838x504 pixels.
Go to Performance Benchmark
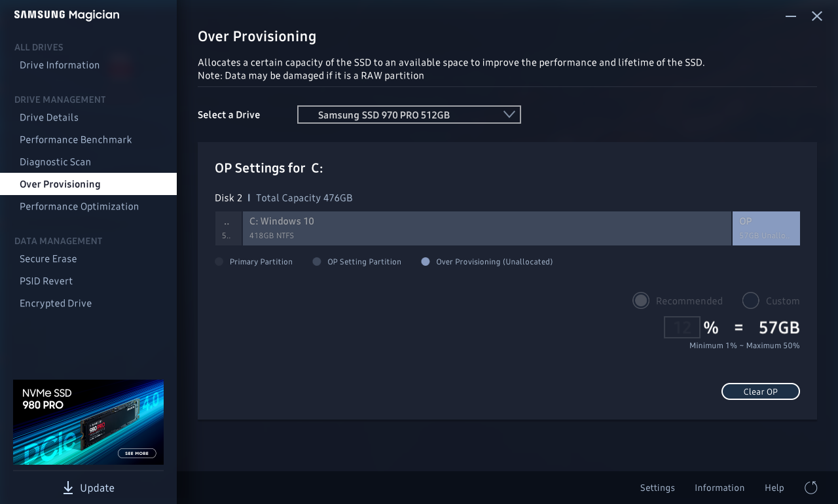click(76, 139)
